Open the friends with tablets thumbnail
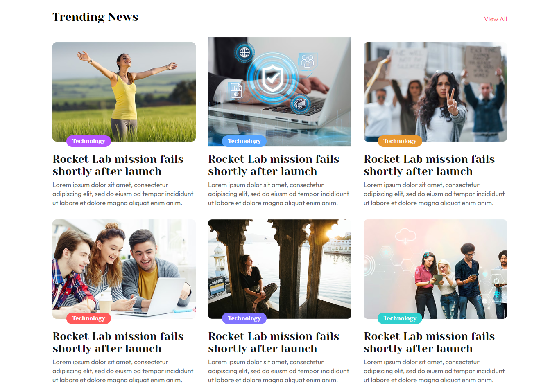 click(435, 269)
